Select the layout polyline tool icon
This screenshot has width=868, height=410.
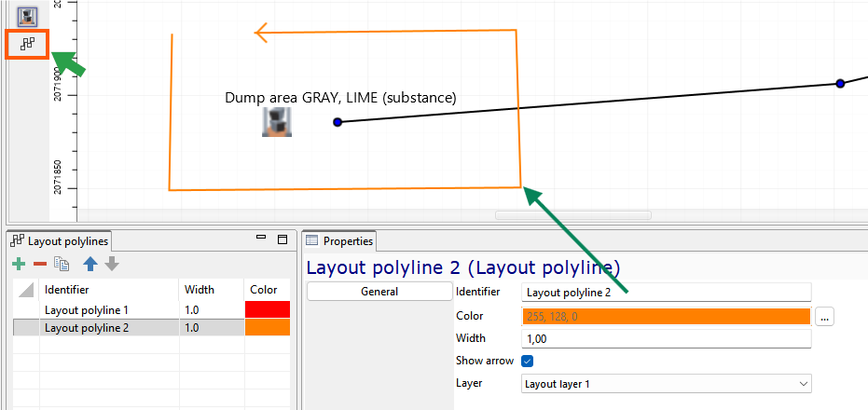pos(28,44)
